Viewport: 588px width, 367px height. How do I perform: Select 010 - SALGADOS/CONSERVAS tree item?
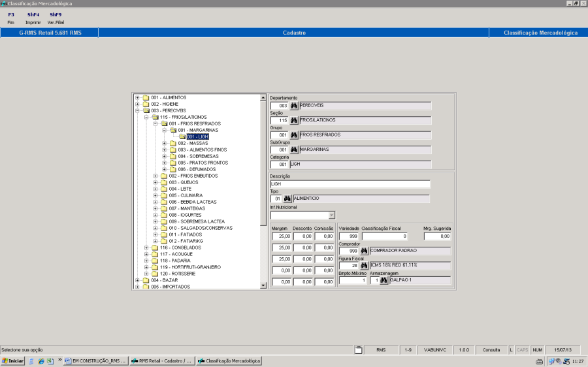[x=201, y=228]
